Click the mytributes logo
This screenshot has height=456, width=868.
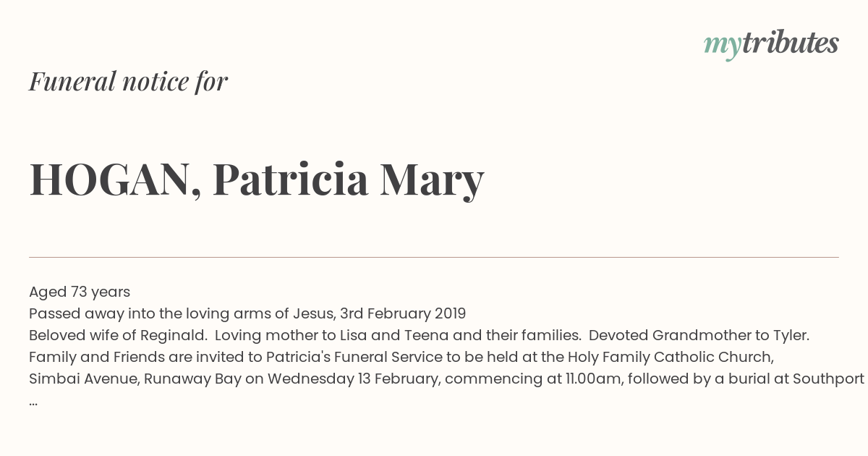(771, 44)
